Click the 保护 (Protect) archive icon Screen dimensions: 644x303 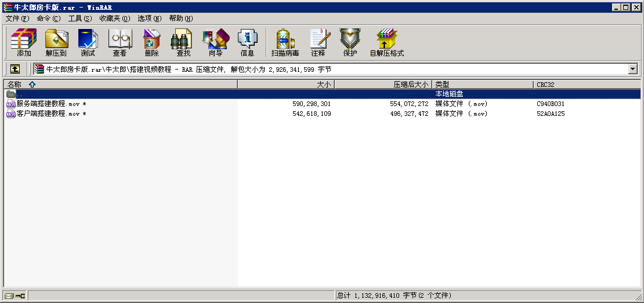[350, 42]
